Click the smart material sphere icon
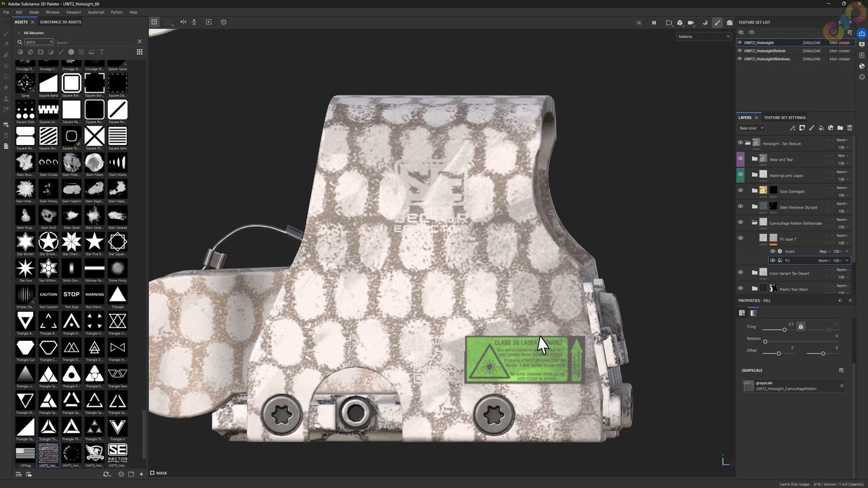The image size is (868, 488). tap(831, 128)
